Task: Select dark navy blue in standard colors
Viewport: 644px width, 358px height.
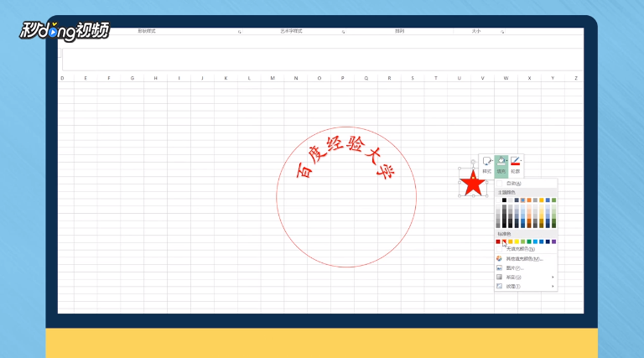Action: point(548,241)
